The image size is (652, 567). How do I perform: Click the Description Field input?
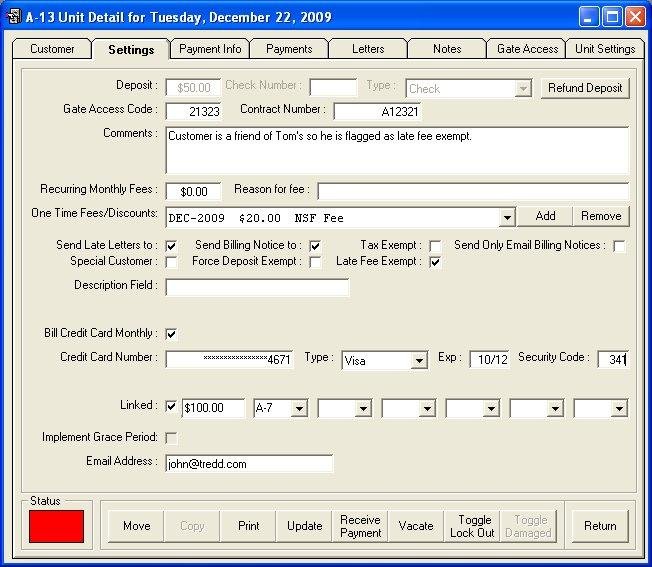click(x=257, y=287)
